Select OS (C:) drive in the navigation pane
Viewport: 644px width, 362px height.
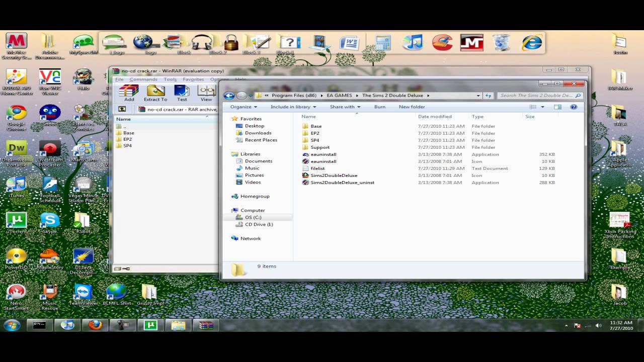pyautogui.click(x=253, y=217)
